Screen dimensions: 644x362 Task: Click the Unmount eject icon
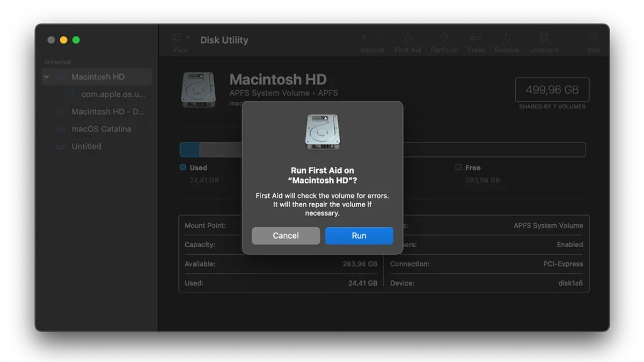click(544, 36)
